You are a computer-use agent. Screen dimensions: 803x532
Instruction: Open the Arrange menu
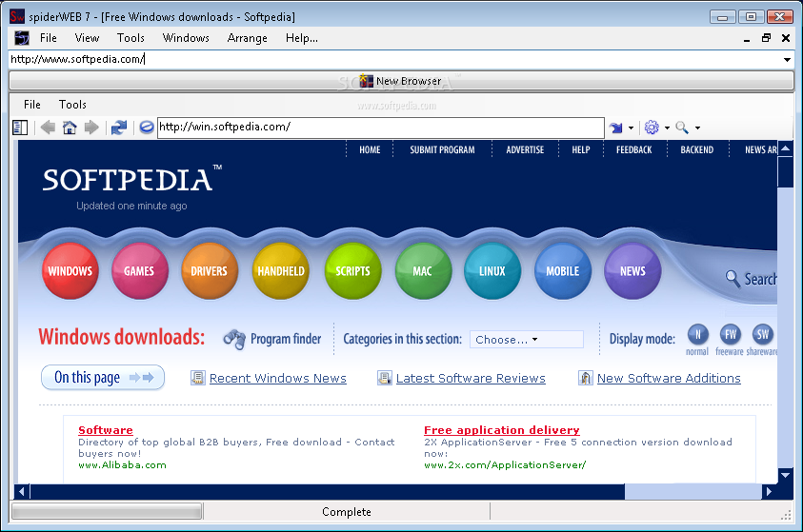click(x=248, y=38)
